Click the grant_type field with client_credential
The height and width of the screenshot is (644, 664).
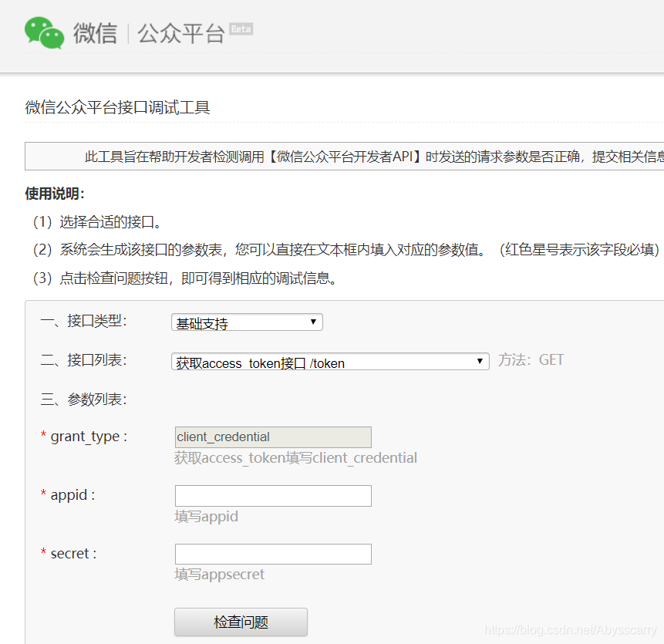pyautogui.click(x=273, y=437)
